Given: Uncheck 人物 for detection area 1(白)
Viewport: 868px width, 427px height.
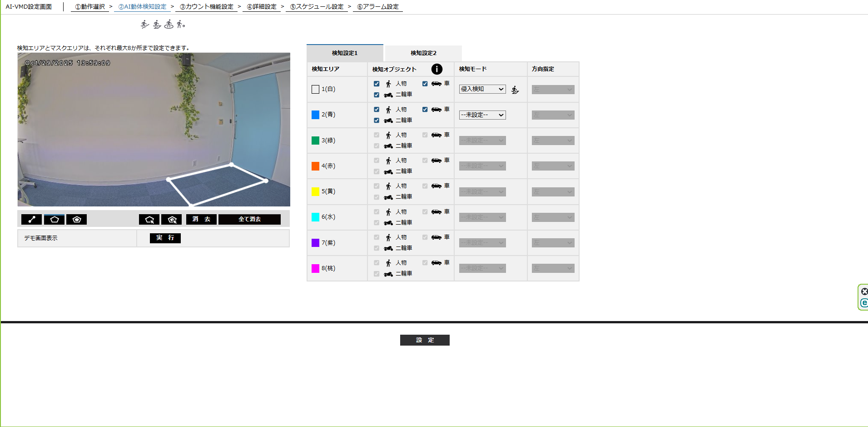Looking at the screenshot, I should [x=377, y=84].
